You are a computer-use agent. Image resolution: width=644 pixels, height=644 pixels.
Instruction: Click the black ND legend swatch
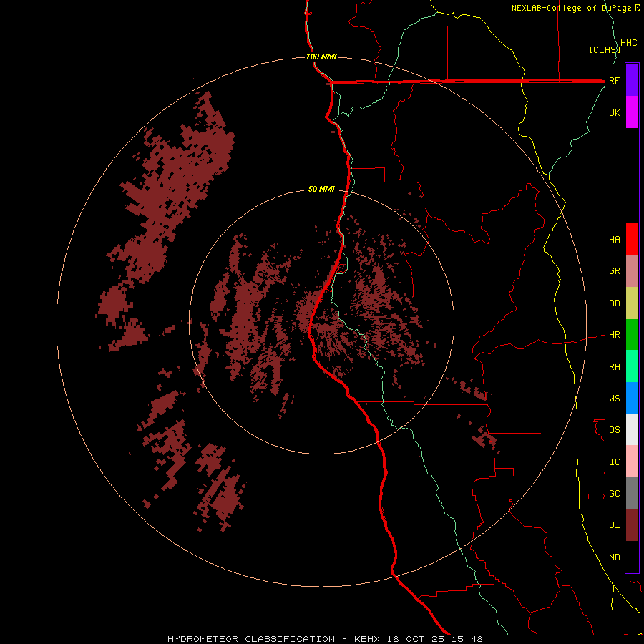click(x=632, y=557)
